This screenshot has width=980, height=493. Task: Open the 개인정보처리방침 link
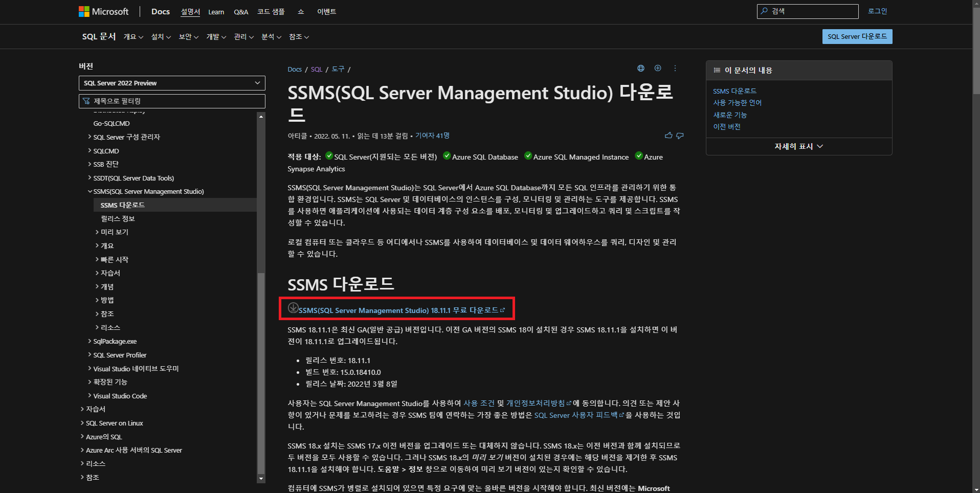[539, 404]
